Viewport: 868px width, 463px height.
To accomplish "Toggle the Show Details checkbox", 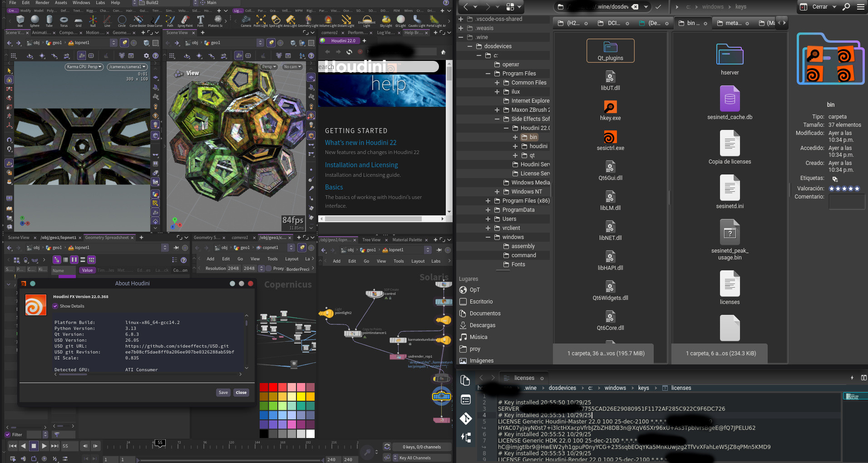I will coord(55,306).
